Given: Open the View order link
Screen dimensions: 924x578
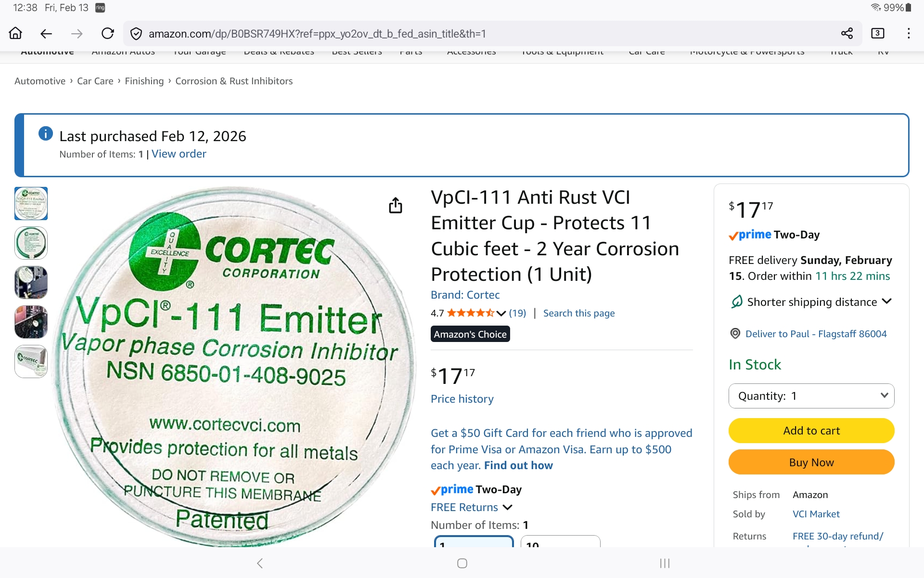Looking at the screenshot, I should coord(179,154).
